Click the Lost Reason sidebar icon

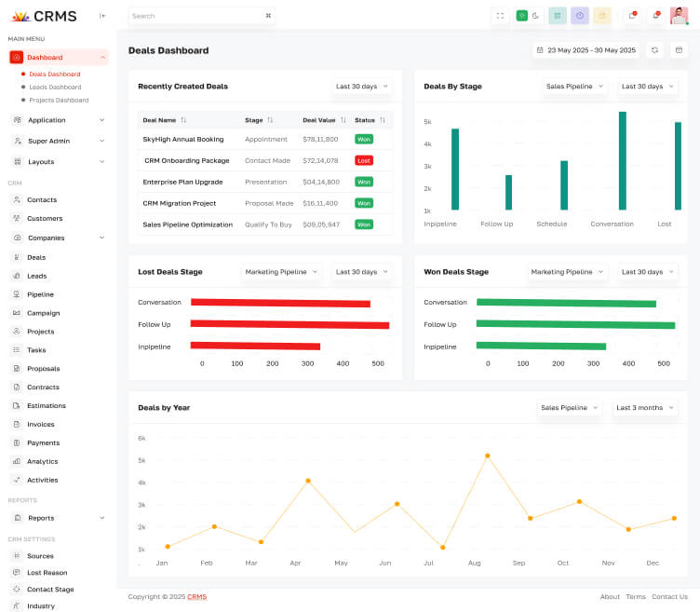[17, 573]
